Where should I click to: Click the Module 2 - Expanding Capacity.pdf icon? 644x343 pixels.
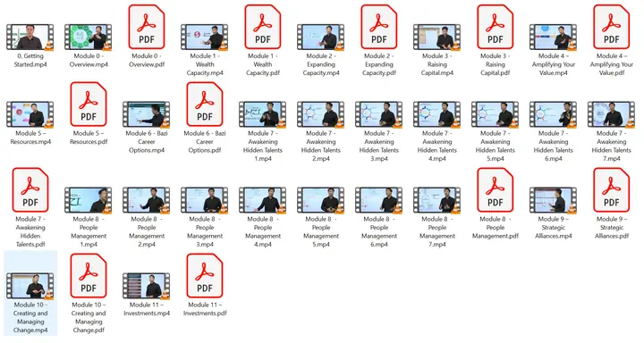[379, 27]
